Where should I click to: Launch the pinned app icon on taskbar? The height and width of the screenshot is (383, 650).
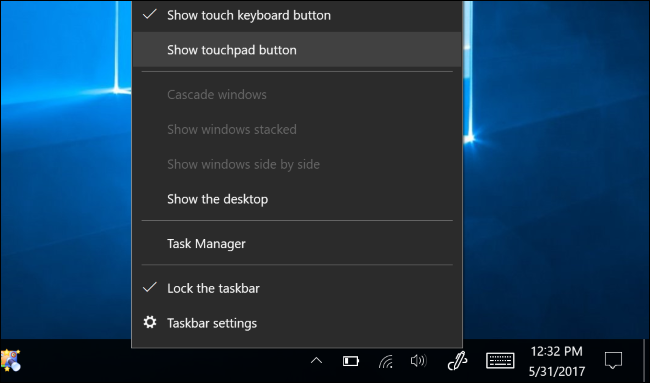(x=10, y=360)
